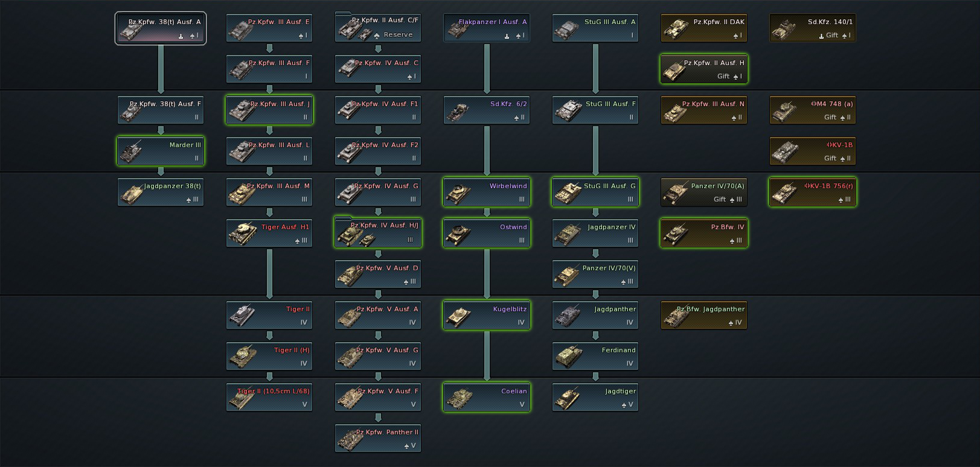The image size is (980, 467).
Task: Select Pz.Kpfw. III Ausf. J tank
Action: 269,110
